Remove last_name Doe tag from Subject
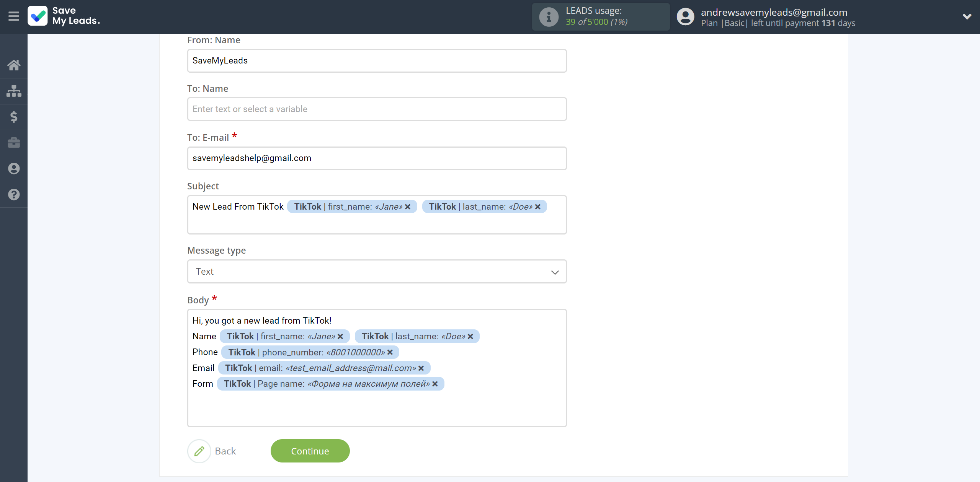This screenshot has height=482, width=980. tap(538, 207)
